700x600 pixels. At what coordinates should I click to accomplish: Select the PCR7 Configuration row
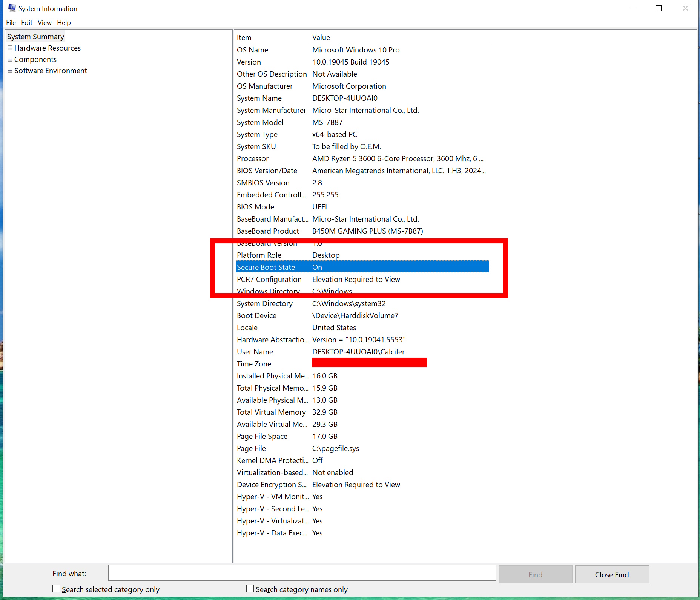tap(362, 279)
